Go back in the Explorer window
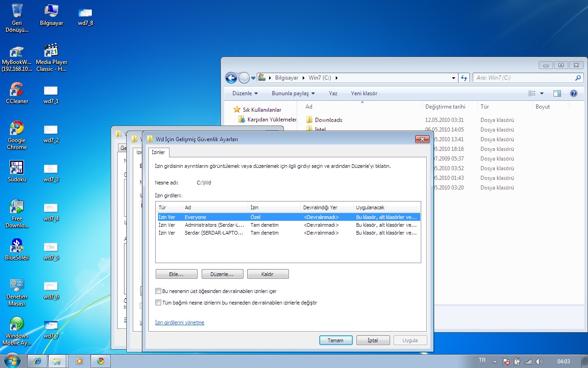This screenshot has width=588, height=368. (231, 78)
